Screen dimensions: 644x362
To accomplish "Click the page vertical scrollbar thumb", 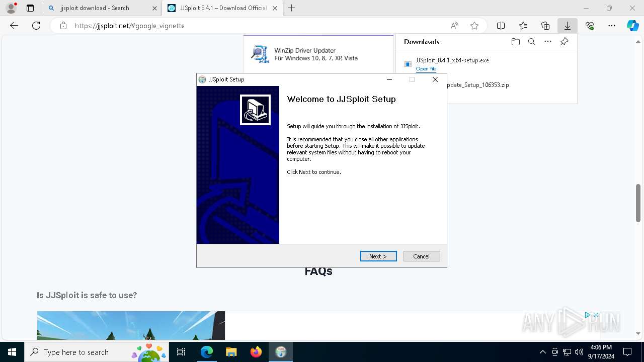I will [x=638, y=203].
